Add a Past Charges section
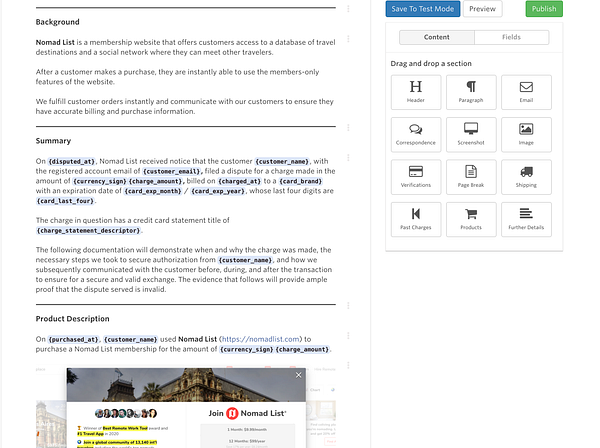 tap(416, 220)
